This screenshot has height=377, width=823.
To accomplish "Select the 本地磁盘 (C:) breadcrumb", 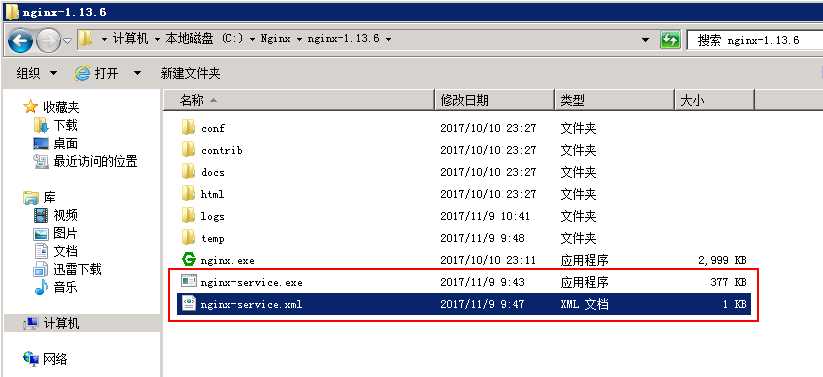I will tap(204, 39).
